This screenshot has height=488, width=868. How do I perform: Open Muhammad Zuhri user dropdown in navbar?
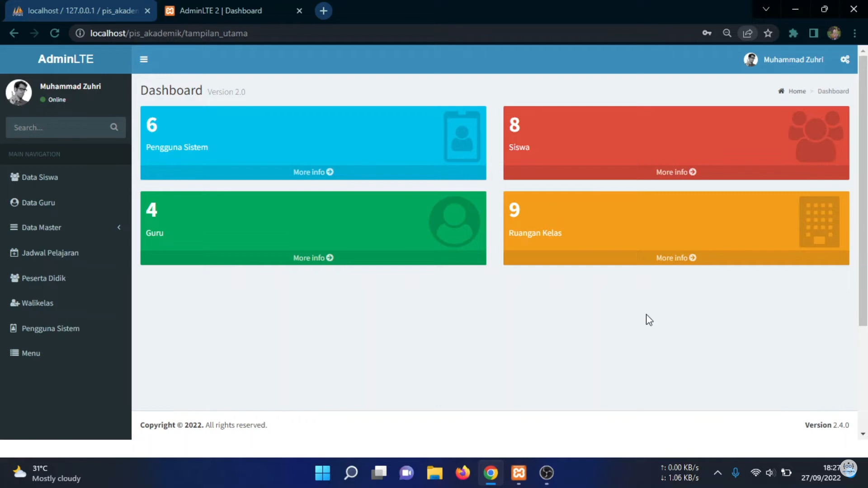784,59
